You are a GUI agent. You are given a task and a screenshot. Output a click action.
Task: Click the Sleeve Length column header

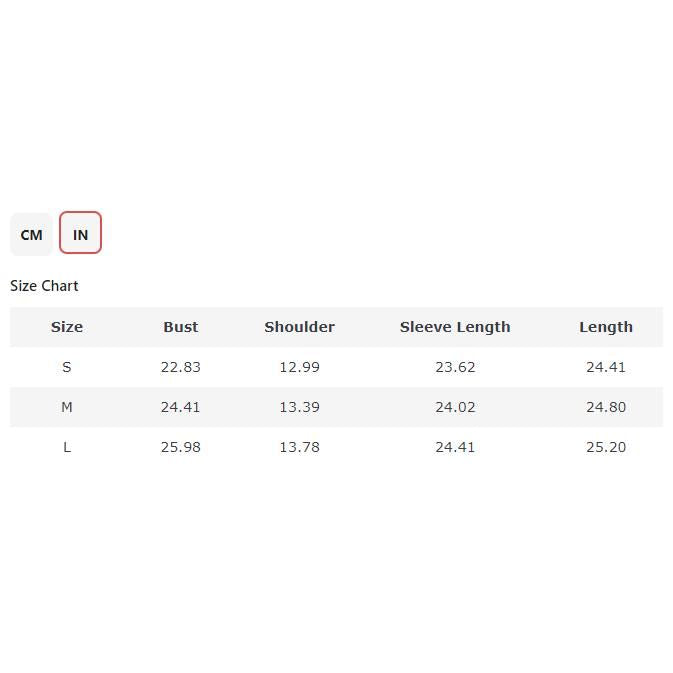pyautogui.click(x=455, y=327)
